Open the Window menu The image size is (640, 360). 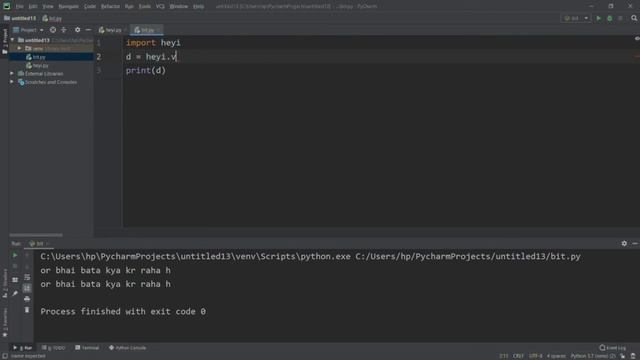point(179,7)
